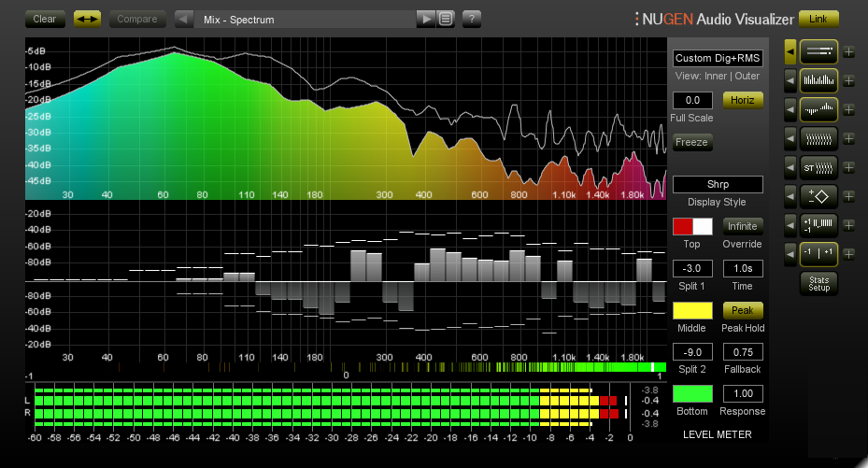Toggle the spectrum analyzer view button

tap(818, 80)
